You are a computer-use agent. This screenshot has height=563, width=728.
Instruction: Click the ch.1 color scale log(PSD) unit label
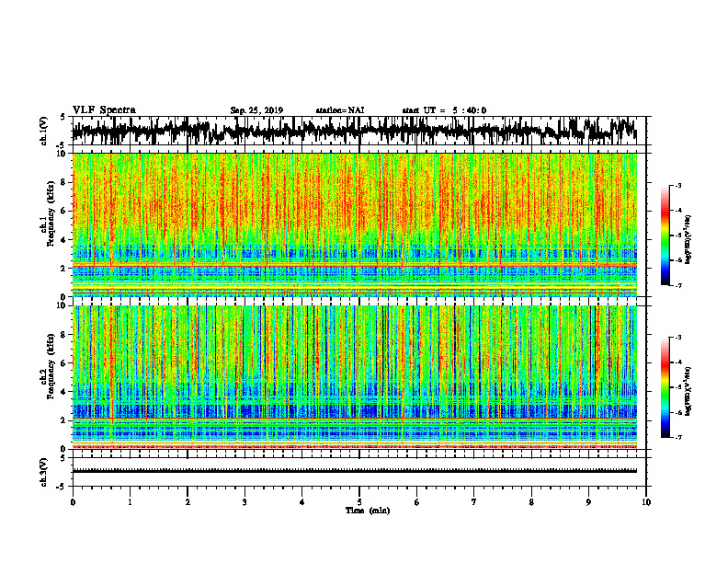689,239
